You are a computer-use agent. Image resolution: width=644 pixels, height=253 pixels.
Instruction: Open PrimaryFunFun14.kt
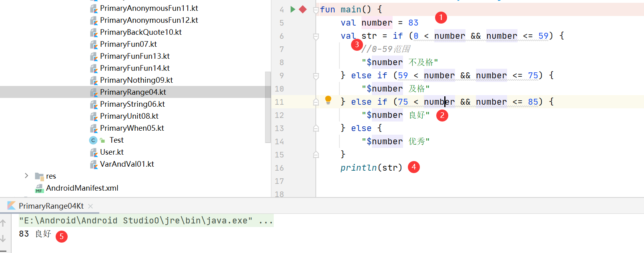coord(135,68)
